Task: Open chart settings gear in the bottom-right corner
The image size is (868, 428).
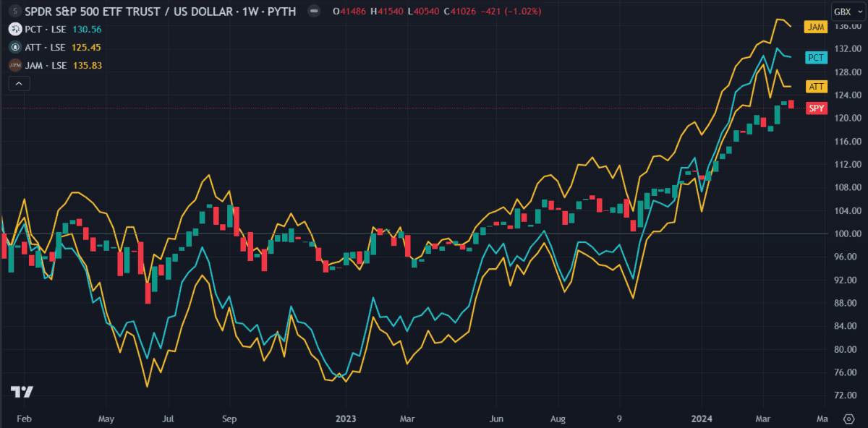Action: coord(849,419)
